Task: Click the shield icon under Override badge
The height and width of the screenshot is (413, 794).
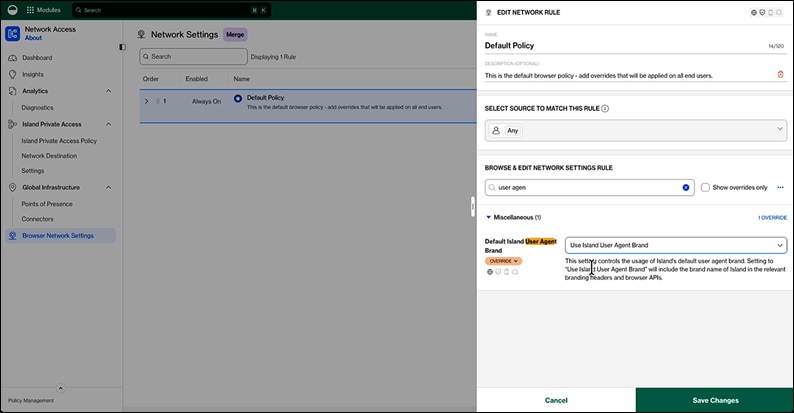Action: (498, 272)
